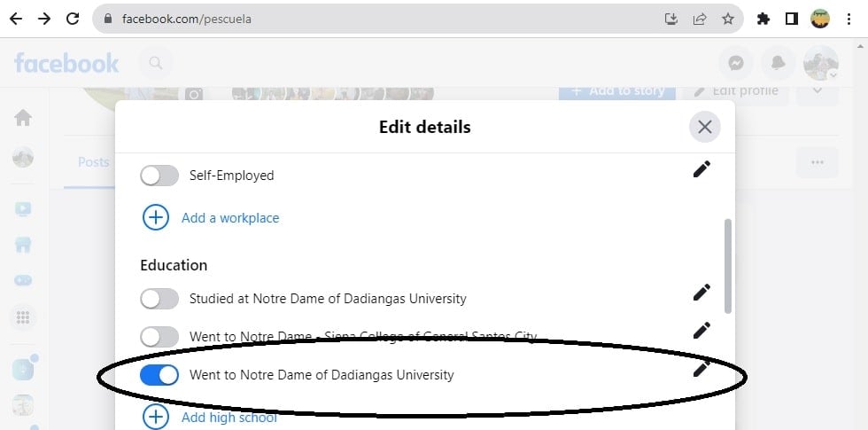Viewport: 868px width, 430px height.
Task: Toggle Studied at Notre Dame of Dadiangas switch
Action: click(x=159, y=299)
